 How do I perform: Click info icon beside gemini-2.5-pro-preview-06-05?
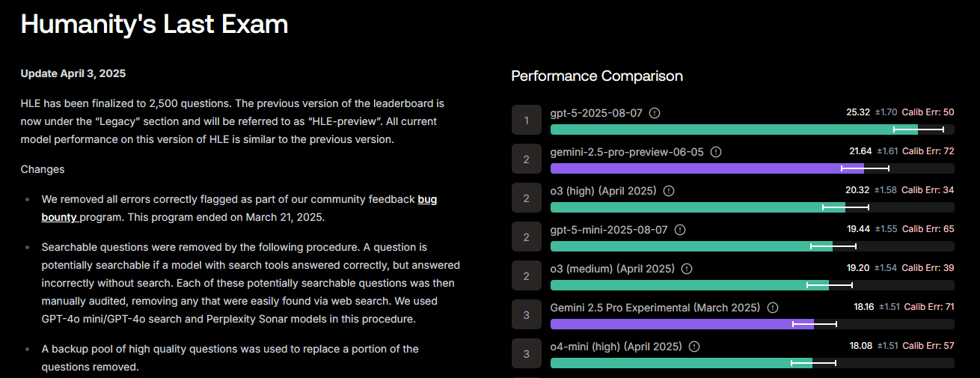click(x=716, y=152)
